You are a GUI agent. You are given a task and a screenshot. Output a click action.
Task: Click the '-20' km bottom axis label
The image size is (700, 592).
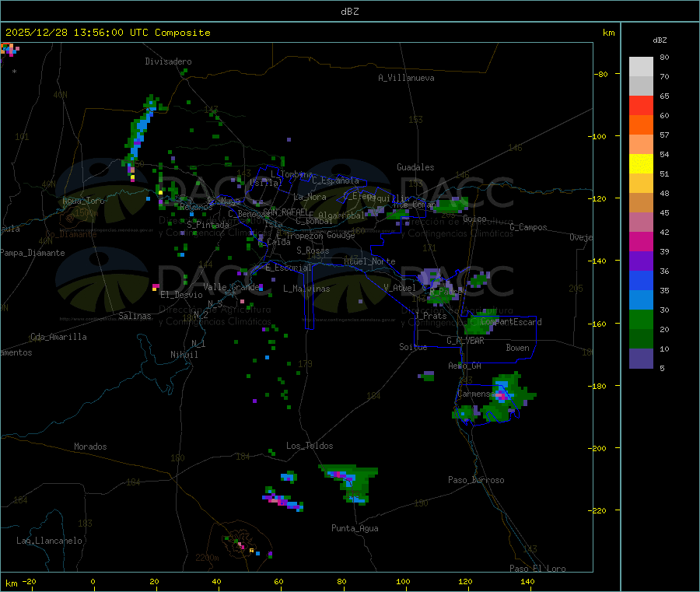[30, 581]
